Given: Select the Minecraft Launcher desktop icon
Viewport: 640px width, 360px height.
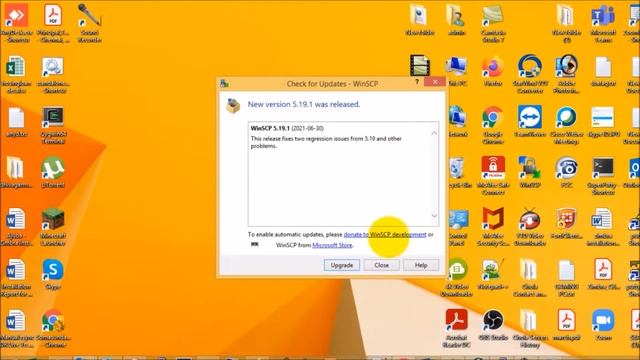Looking at the screenshot, I should [x=53, y=227].
